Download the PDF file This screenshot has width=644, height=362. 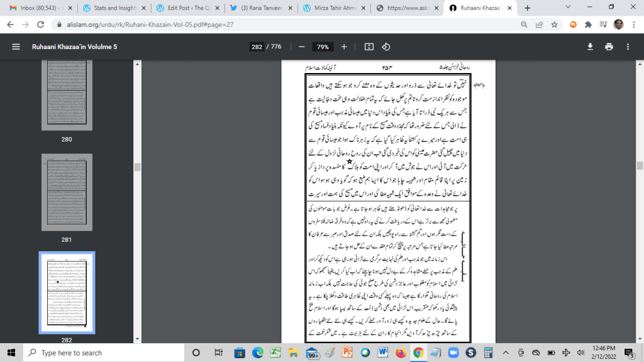click(591, 47)
